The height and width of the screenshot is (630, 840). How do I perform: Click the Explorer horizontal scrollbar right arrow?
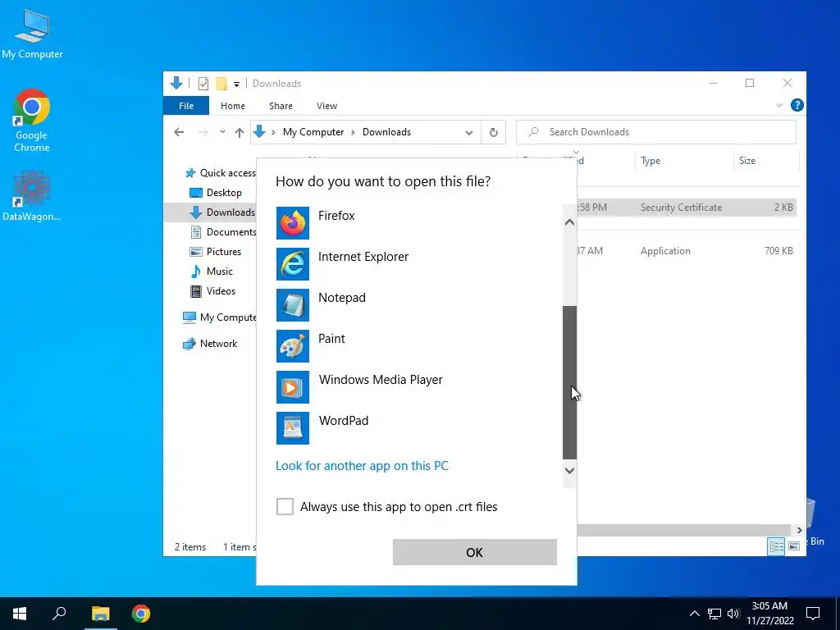tap(799, 531)
